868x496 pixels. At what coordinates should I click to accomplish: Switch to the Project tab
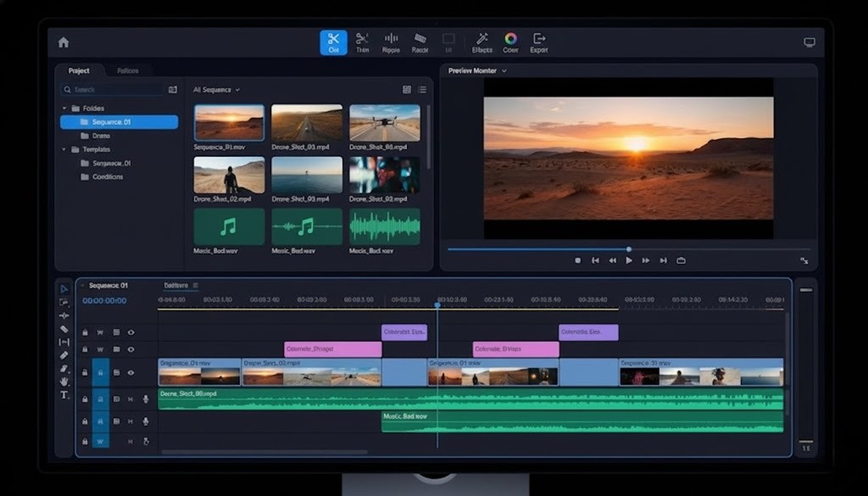(x=79, y=71)
